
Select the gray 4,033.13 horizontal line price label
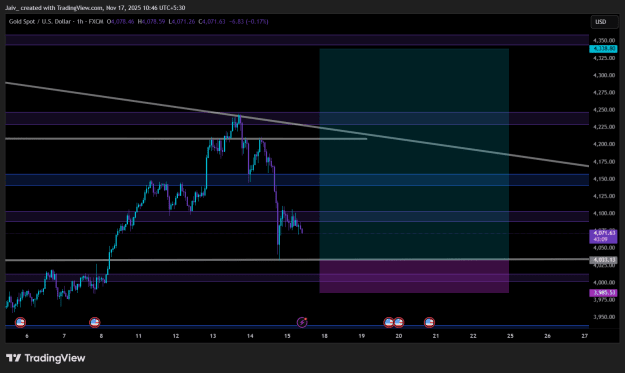[603, 260]
